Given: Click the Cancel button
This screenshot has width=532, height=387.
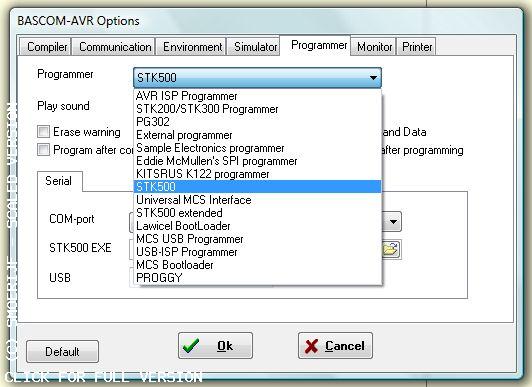Looking at the screenshot, I should (x=335, y=346).
